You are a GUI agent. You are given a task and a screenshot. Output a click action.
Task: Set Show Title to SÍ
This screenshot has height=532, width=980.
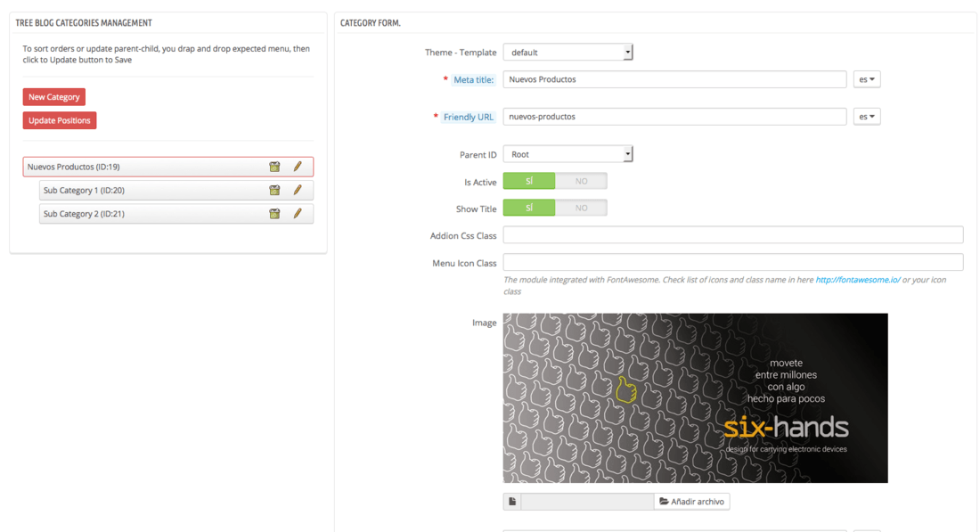pos(528,209)
